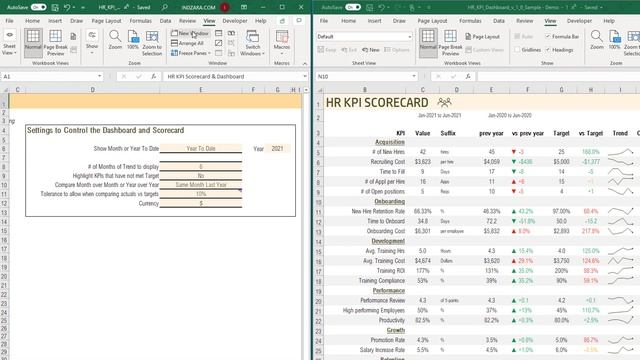Collapse the ribbon in left window
The image size is (640, 360).
point(304,64)
